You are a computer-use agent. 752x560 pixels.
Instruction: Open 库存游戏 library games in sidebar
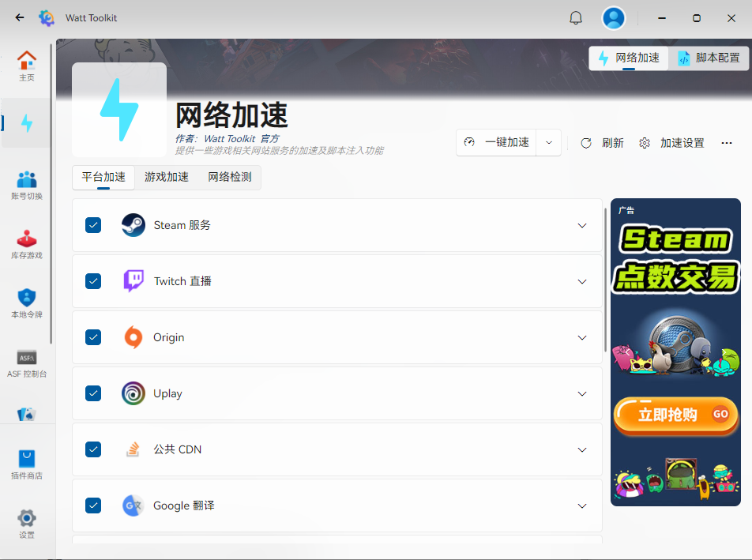click(x=27, y=245)
